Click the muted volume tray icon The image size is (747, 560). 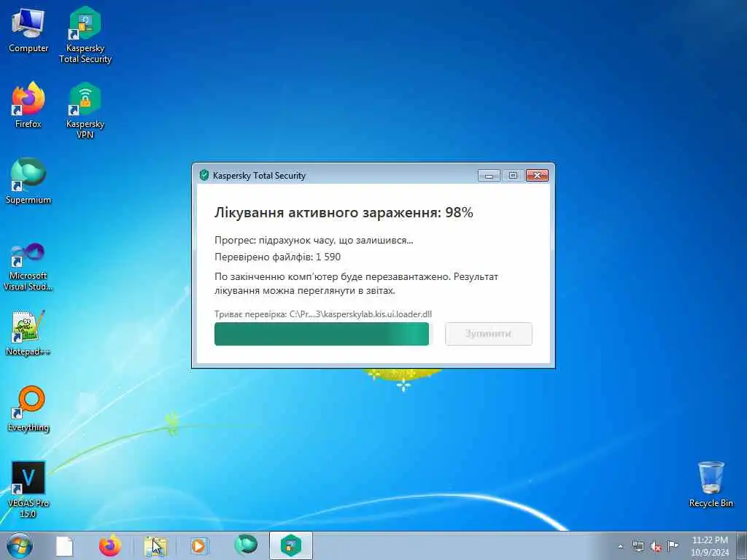coord(656,547)
